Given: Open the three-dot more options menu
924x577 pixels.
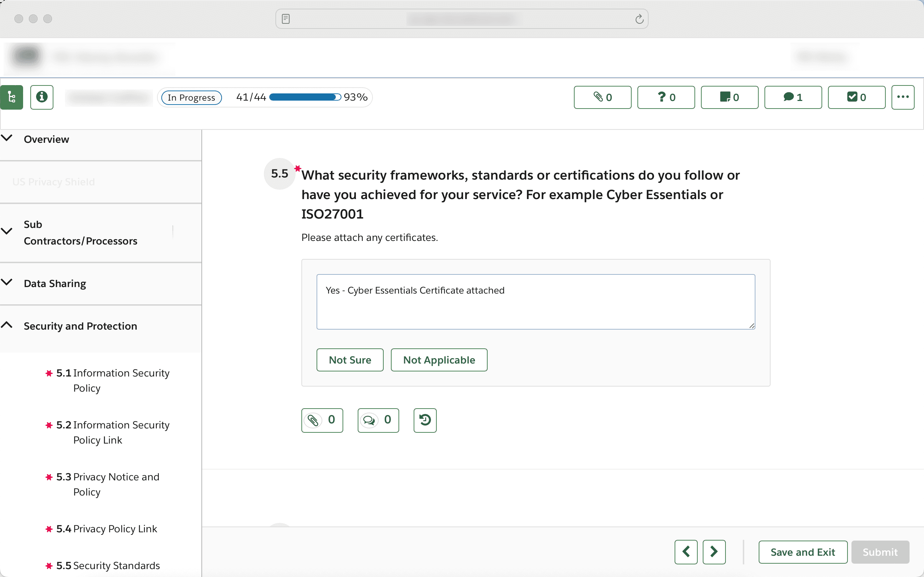Looking at the screenshot, I should point(903,97).
